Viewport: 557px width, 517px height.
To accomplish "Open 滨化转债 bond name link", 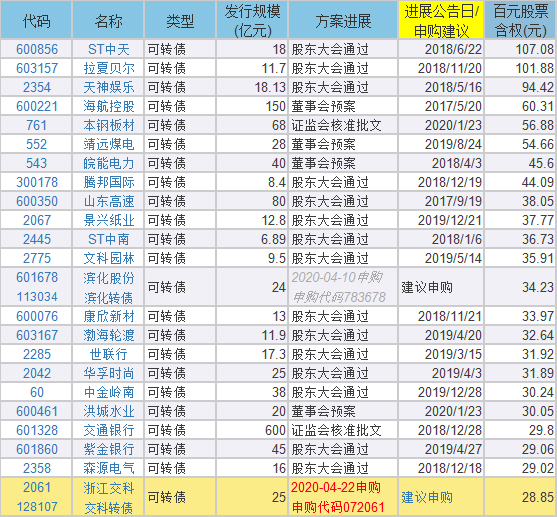I will [109, 297].
